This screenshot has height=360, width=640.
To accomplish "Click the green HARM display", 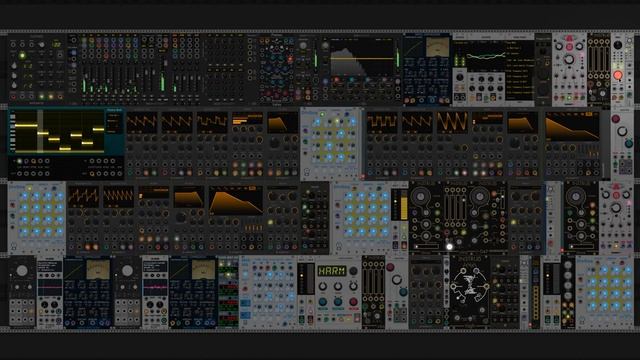I will 332,271.
